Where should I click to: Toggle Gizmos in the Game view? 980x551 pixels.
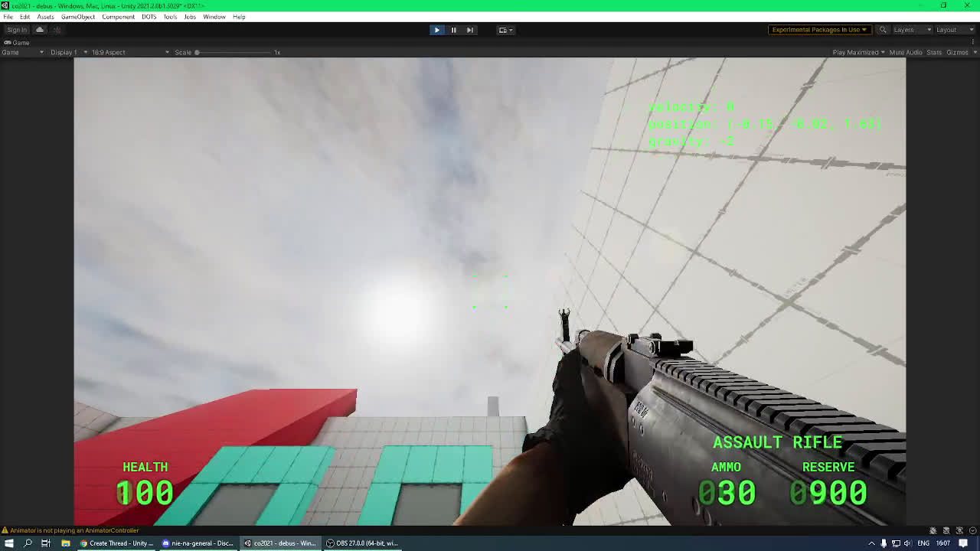click(x=957, y=52)
